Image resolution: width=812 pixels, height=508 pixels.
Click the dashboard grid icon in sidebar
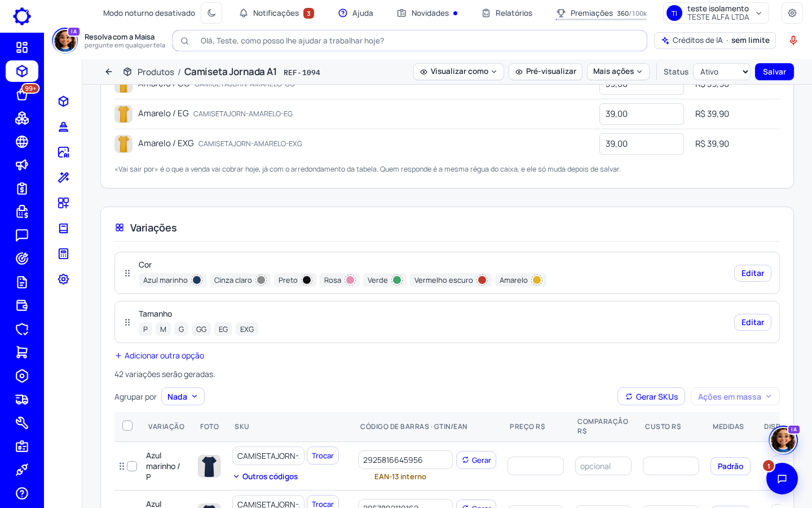(x=22, y=47)
